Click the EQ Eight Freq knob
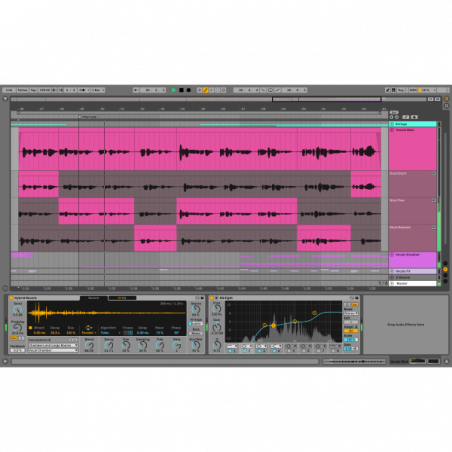 click(x=217, y=309)
